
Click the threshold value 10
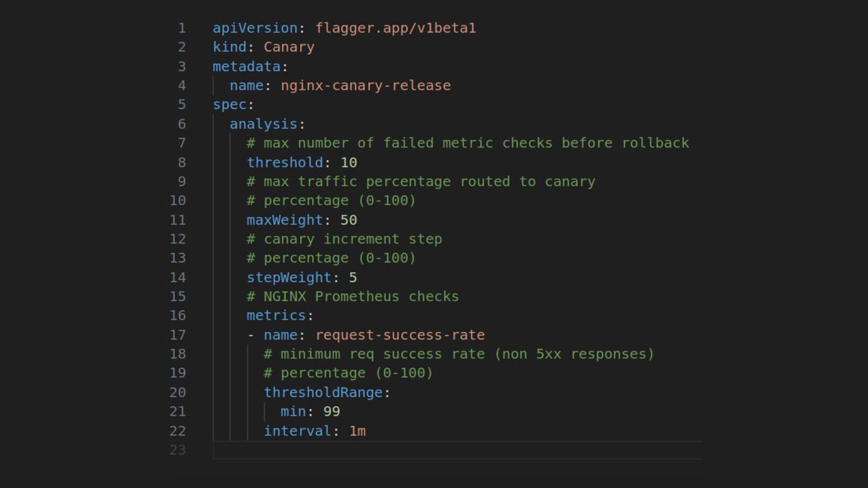(x=349, y=163)
